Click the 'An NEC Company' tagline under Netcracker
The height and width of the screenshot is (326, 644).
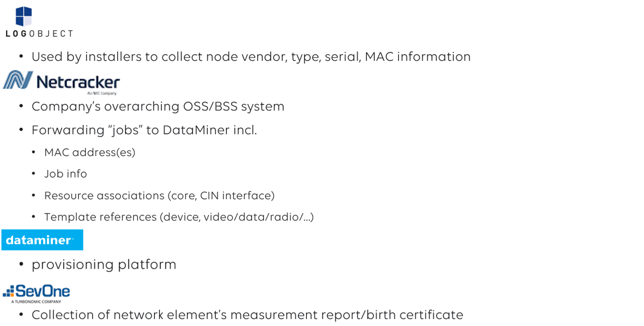click(102, 93)
